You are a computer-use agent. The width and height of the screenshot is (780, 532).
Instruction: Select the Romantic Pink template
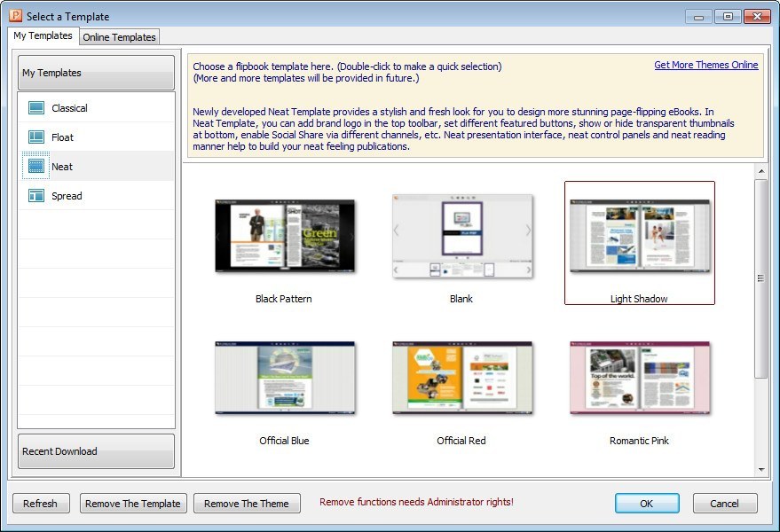(639, 376)
